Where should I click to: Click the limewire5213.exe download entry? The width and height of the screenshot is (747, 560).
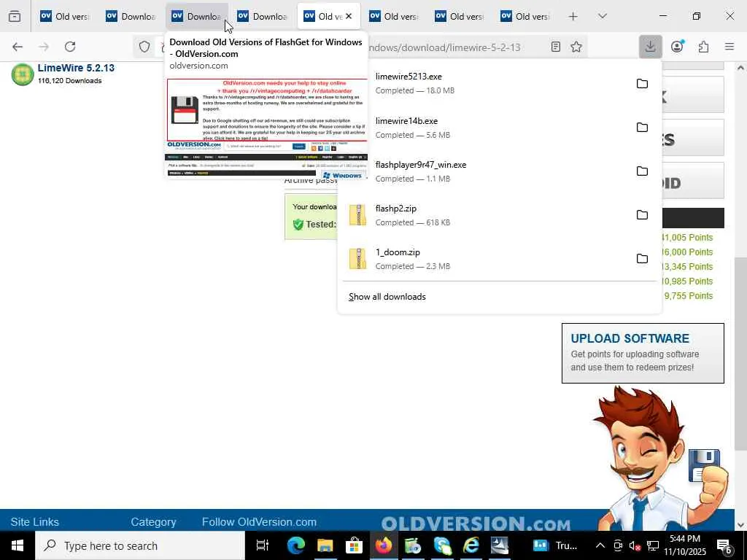click(x=487, y=83)
